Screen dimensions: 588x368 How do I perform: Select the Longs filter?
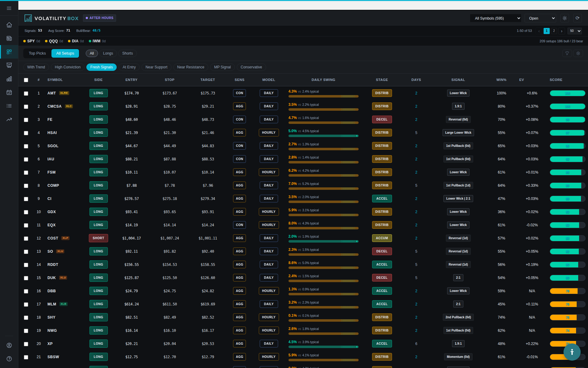tap(108, 53)
